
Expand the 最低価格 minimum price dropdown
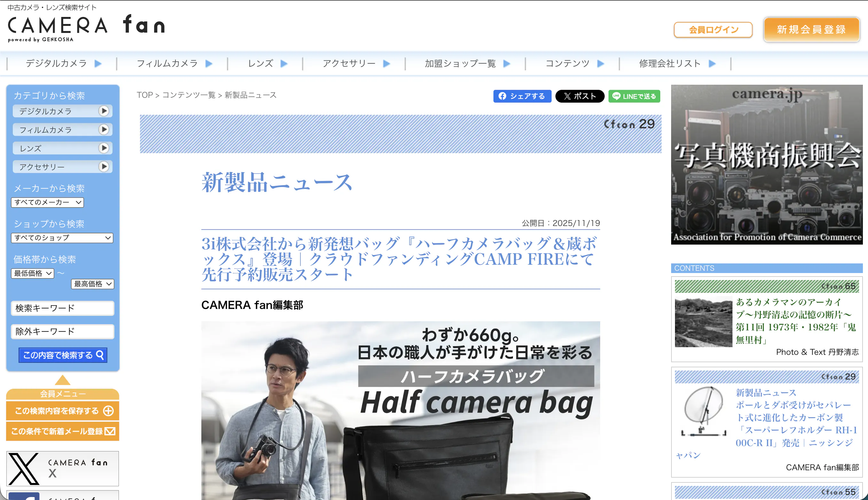[x=33, y=273]
